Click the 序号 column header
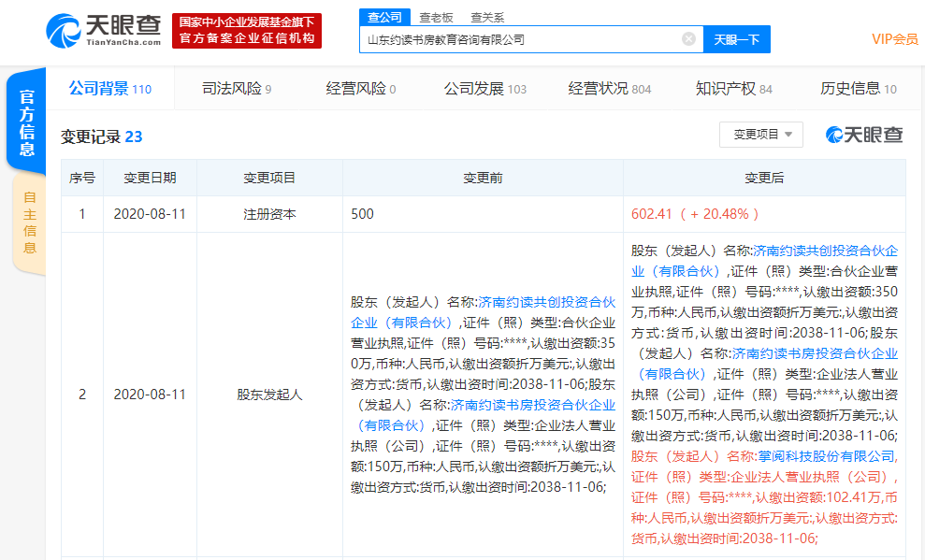This screenshot has width=925, height=560. pos(82,178)
